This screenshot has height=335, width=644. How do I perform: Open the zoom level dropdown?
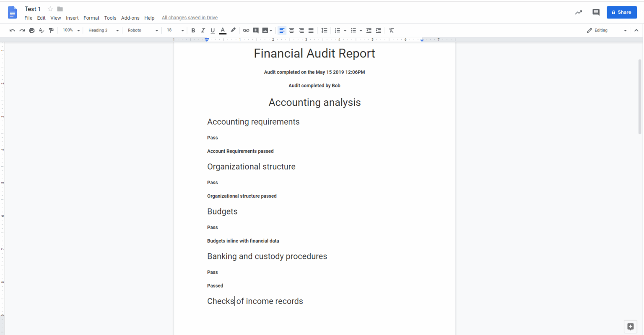(70, 30)
